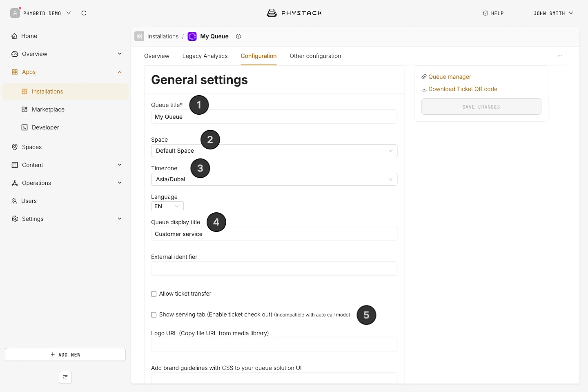588x392 pixels.
Task: Switch to the Overview tab
Action: coord(157,56)
